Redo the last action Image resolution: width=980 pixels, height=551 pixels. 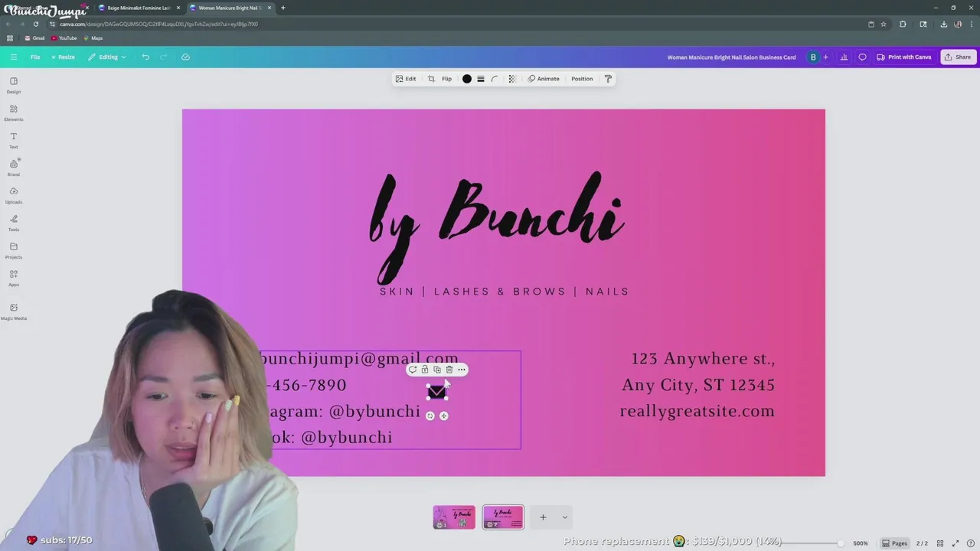point(163,57)
